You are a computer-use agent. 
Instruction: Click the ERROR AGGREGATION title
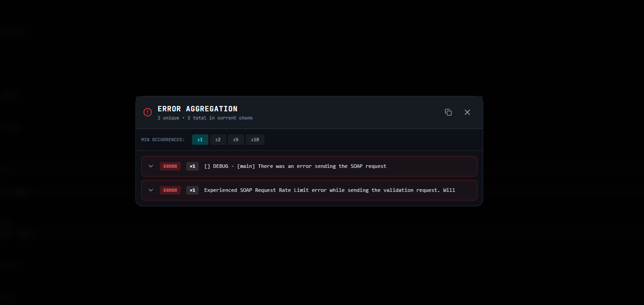click(197, 109)
